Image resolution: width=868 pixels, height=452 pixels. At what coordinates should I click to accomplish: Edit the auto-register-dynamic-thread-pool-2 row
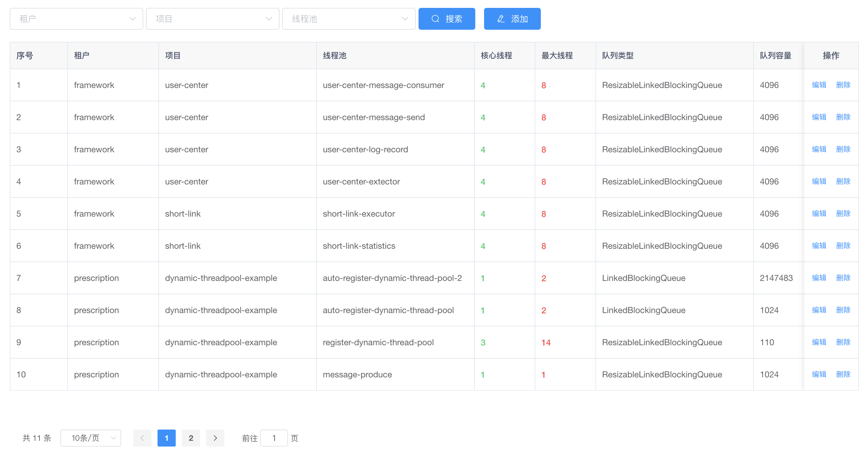pos(819,278)
